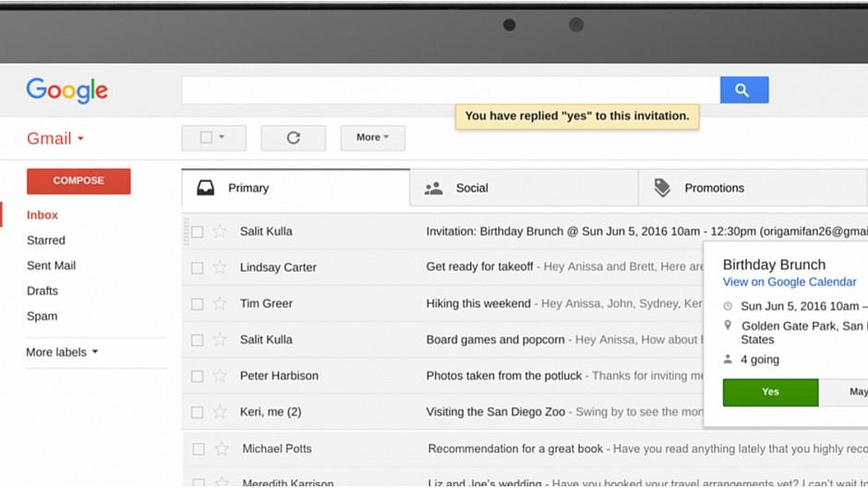Click the 'You have replied yes' notification banner
The height and width of the screenshot is (488, 868).
(577, 116)
